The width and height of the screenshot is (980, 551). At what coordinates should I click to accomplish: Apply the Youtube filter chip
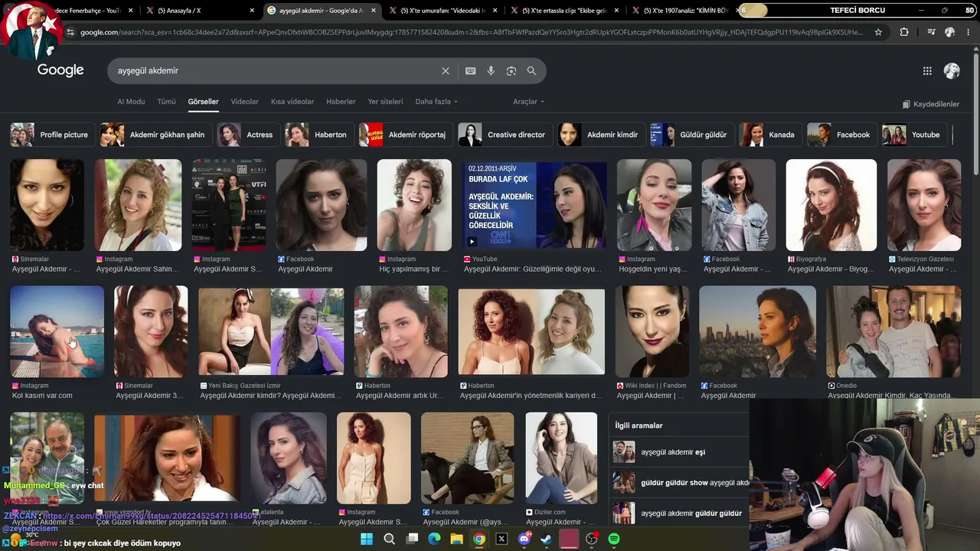pos(915,135)
